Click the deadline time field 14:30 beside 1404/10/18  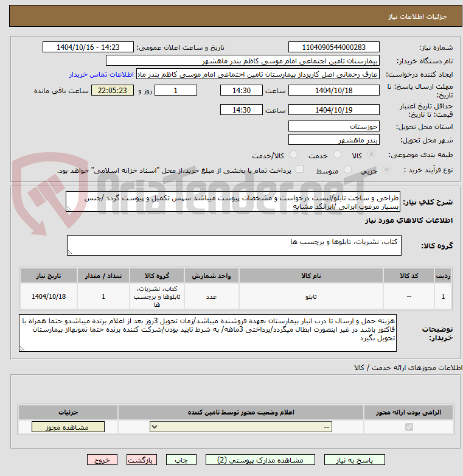click(242, 91)
